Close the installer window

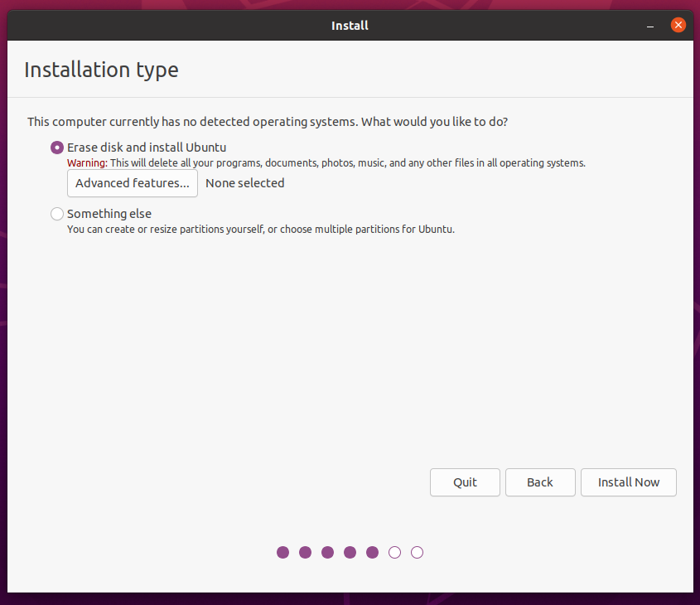[x=678, y=25]
